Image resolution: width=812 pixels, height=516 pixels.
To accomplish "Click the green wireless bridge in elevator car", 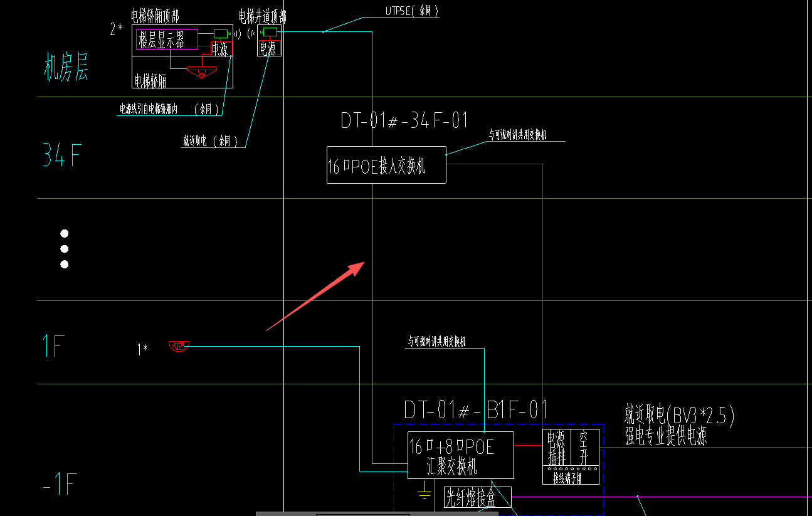I will coord(221,34).
